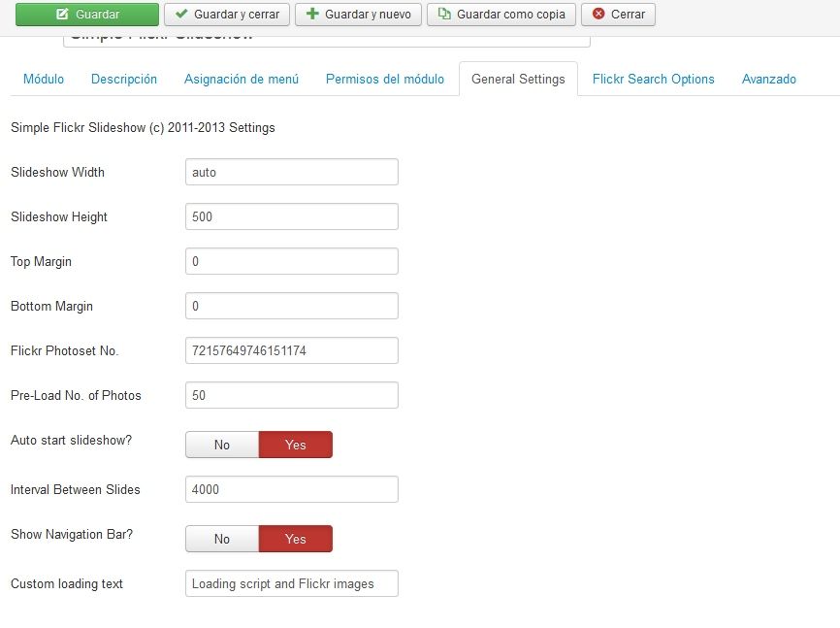Click the Bottom Margin input
Screen dimensions: 840x628
click(292, 306)
